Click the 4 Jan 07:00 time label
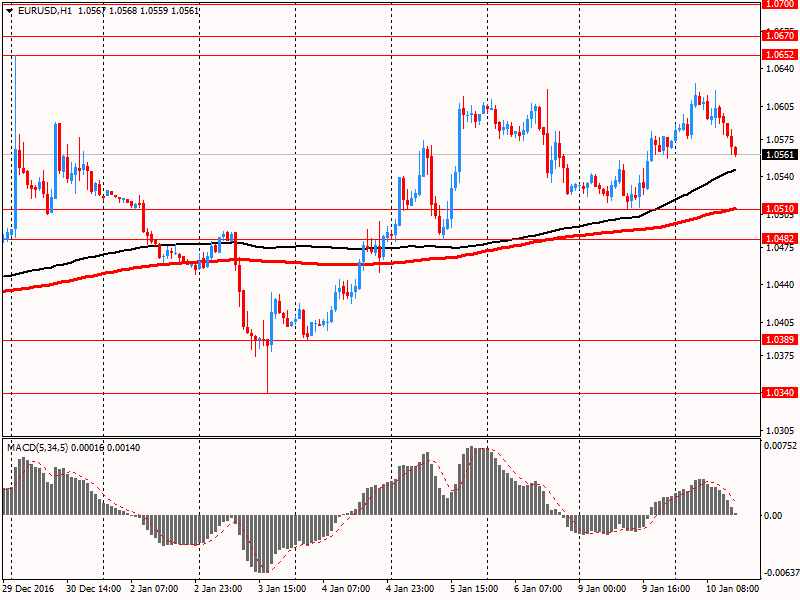Image resolution: width=800 pixels, height=600 pixels. pos(346,589)
